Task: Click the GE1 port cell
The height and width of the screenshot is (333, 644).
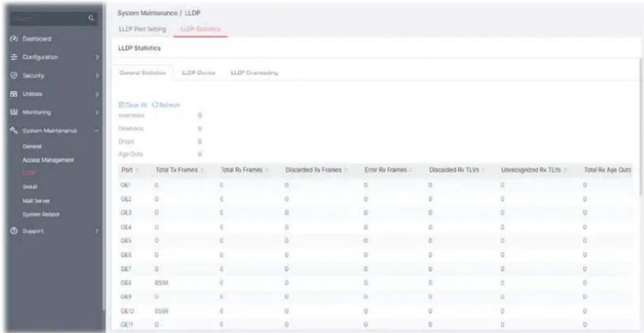Action: [x=126, y=185]
